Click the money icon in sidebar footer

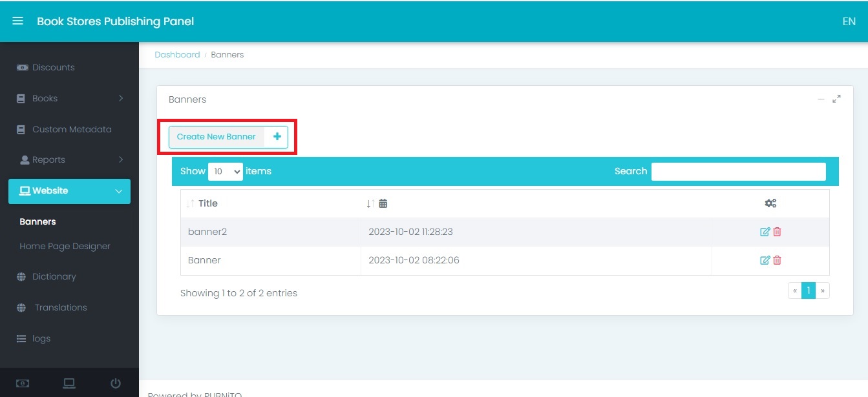pos(23,383)
